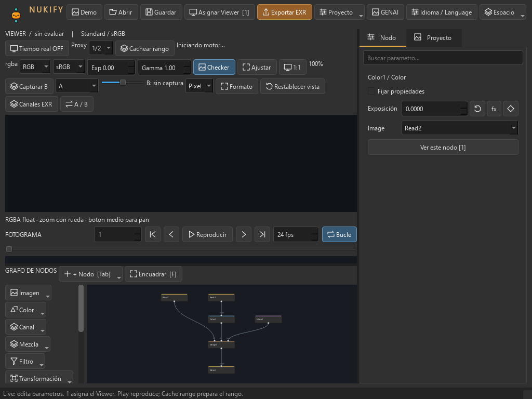The width and height of the screenshot is (532, 399).
Task: Expand the Transformación node category
Action: coord(39,378)
